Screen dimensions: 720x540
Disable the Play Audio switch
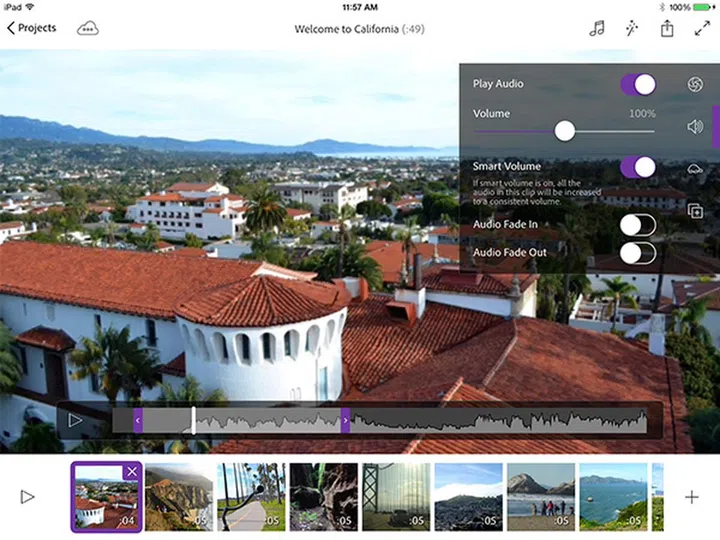pos(638,84)
